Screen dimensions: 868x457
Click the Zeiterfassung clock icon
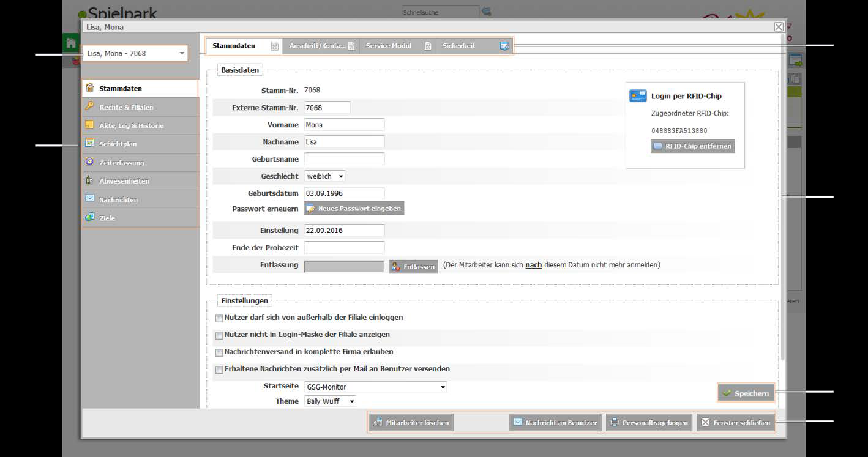pos(89,162)
